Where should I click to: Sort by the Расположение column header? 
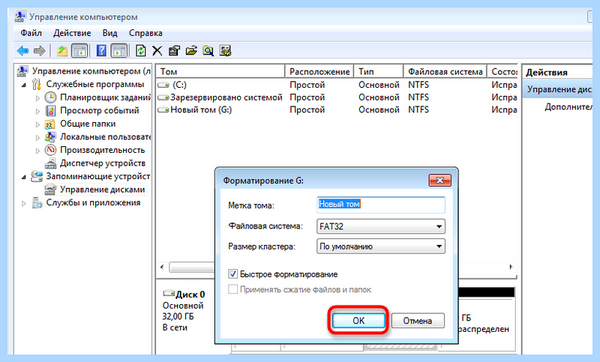pyautogui.click(x=320, y=72)
